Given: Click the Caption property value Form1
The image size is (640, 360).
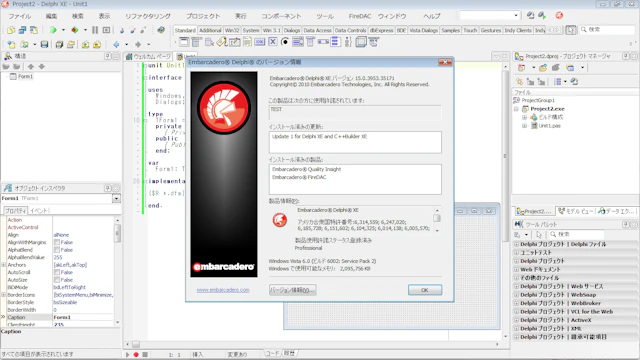Looking at the screenshot, I should click(x=83, y=317).
